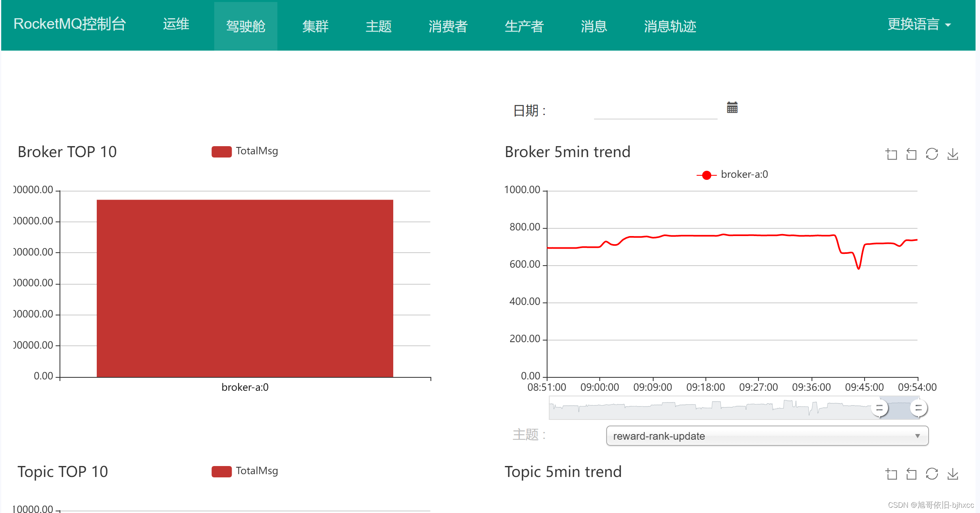
Task: Click Broker trend zoom reset icon
Action: 911,154
